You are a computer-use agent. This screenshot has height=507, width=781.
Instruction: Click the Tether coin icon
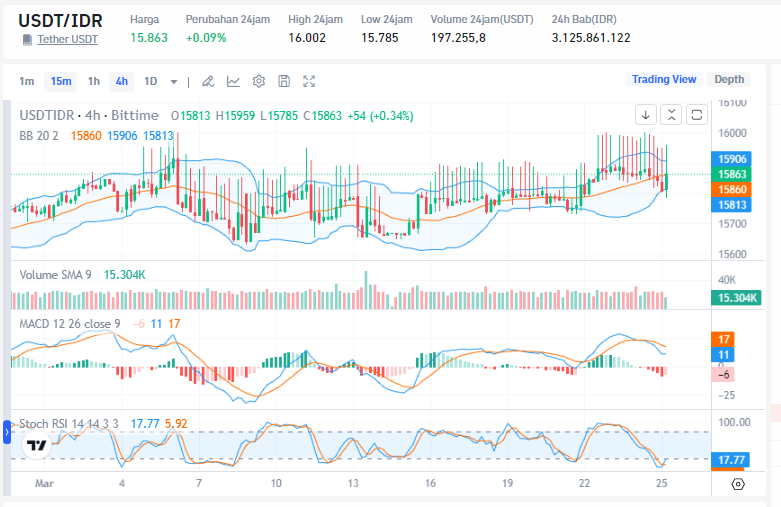click(27, 40)
